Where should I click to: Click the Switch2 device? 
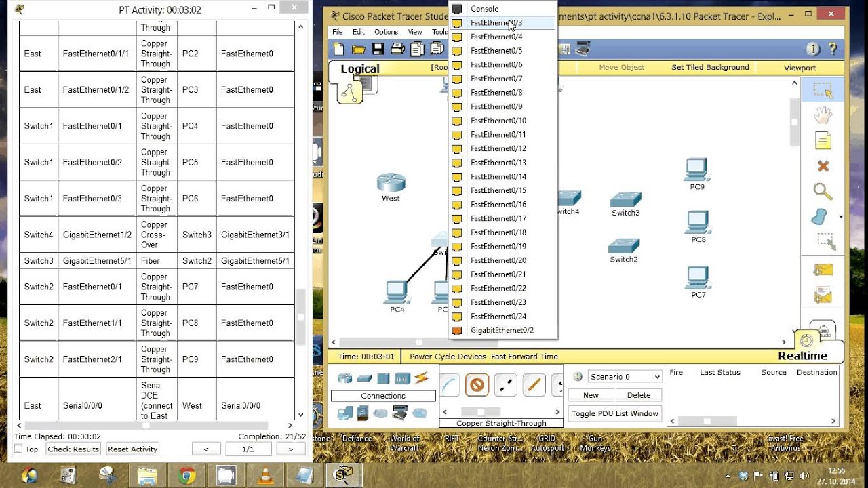click(x=623, y=246)
